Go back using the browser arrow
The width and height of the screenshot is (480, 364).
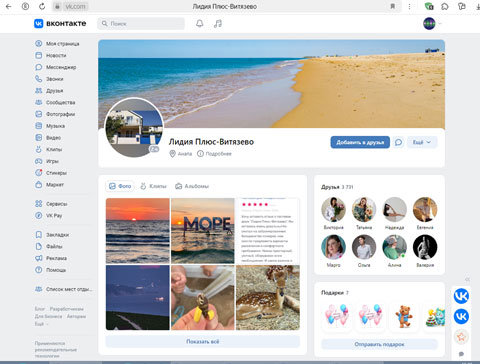[9, 6]
